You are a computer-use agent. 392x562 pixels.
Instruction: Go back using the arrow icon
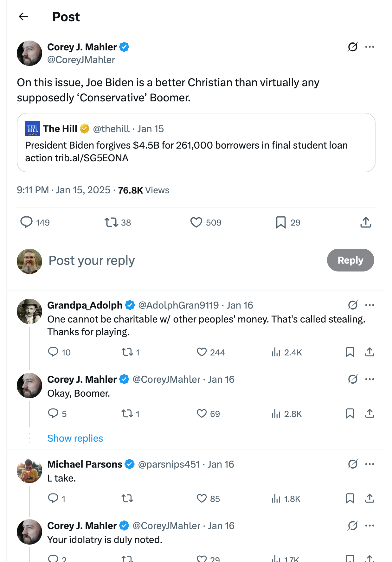tap(23, 16)
